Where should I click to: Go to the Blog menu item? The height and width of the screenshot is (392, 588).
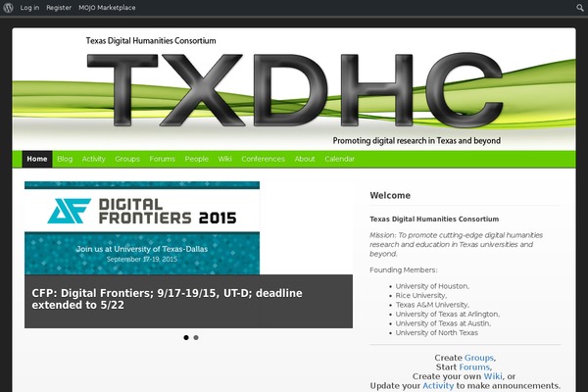tap(65, 159)
